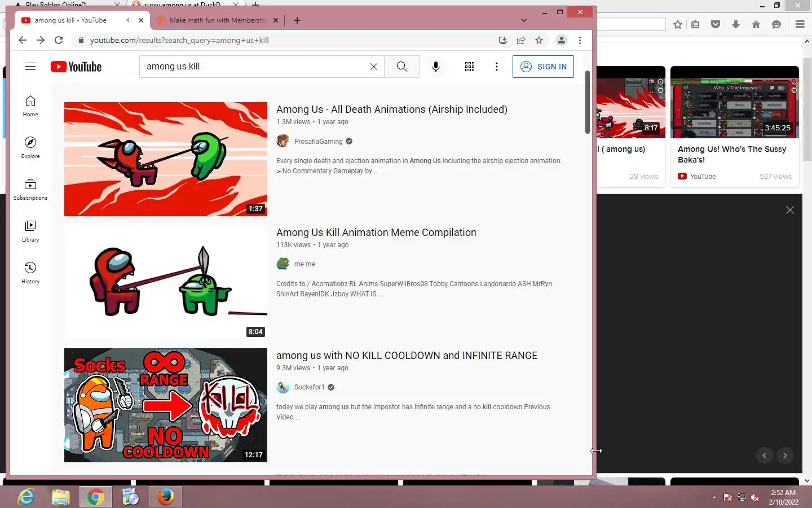Click the Chrome install/download icon in the address bar
Image resolution: width=812 pixels, height=508 pixels.
(502, 40)
